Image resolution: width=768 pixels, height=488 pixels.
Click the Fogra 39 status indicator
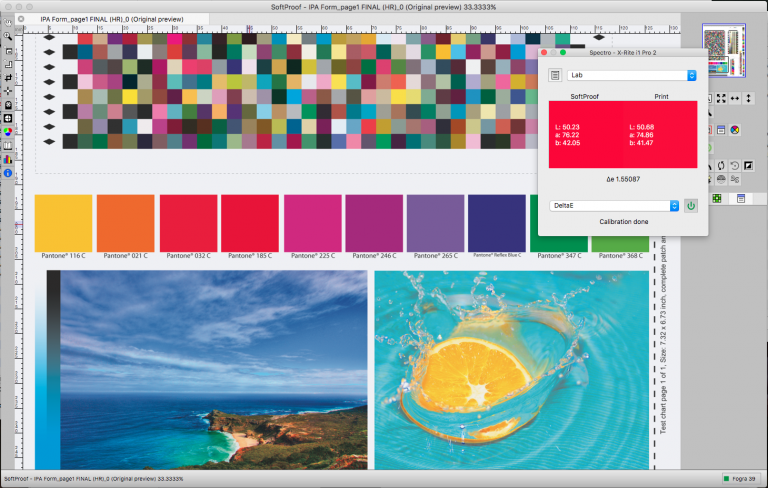[740, 479]
